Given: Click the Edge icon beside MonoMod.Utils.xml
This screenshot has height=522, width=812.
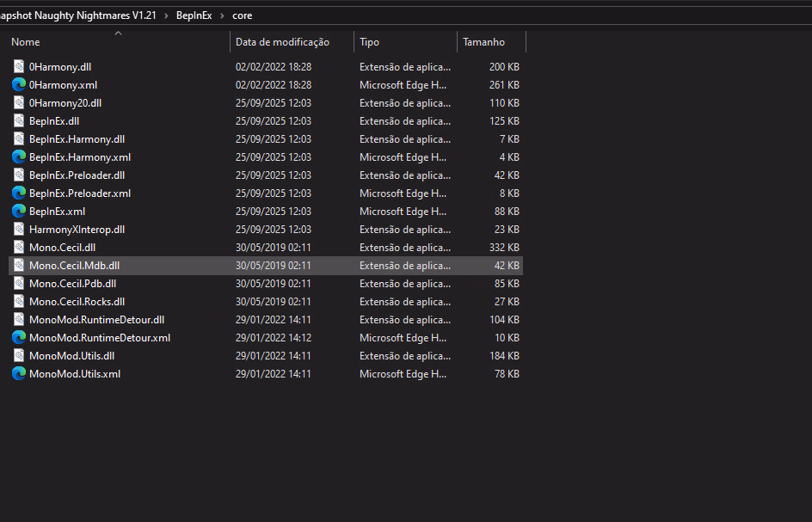Looking at the screenshot, I should pos(19,373).
